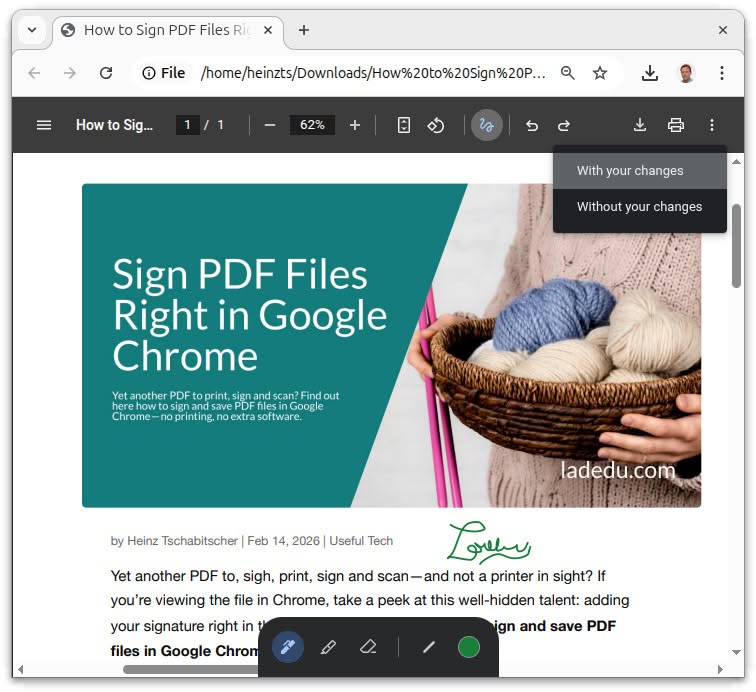Click the Useful Tech category text
The width and height of the screenshot is (756, 692).
click(361, 541)
